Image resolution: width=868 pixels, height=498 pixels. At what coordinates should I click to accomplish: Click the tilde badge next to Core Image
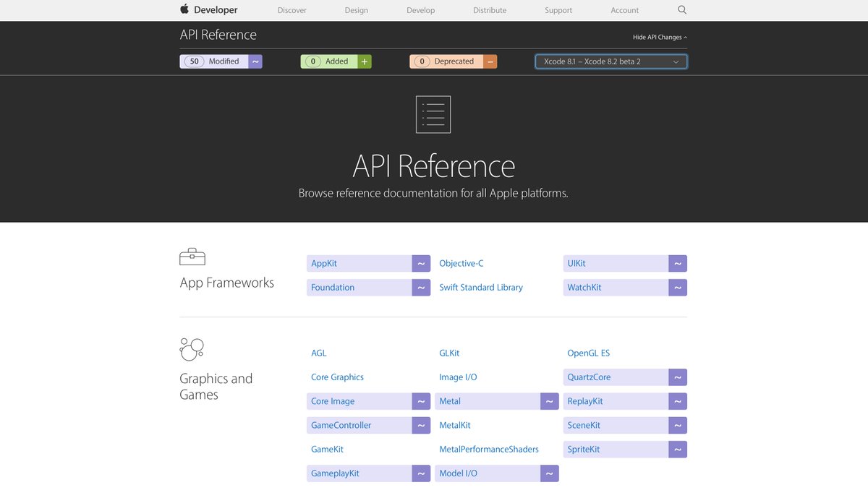click(421, 401)
